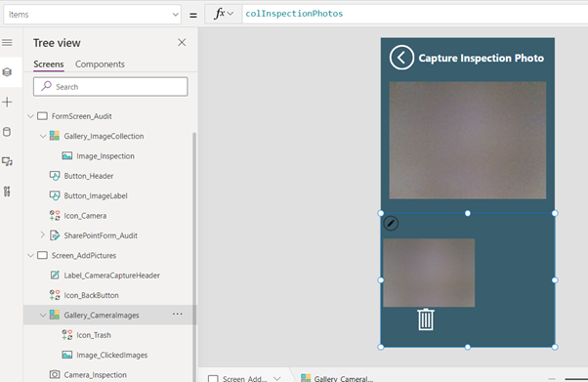Click the small gallery image thumbnail
The width and height of the screenshot is (588, 382).
429,273
